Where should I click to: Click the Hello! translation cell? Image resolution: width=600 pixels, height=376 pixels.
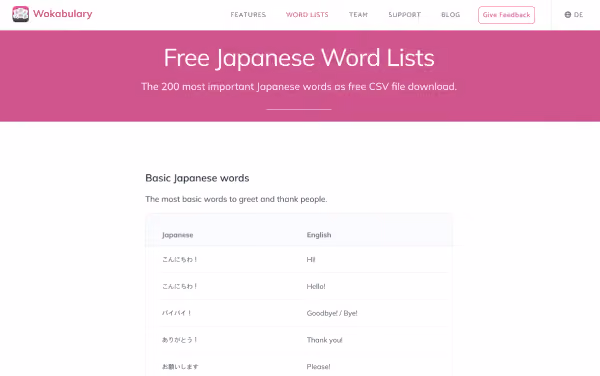click(x=316, y=286)
